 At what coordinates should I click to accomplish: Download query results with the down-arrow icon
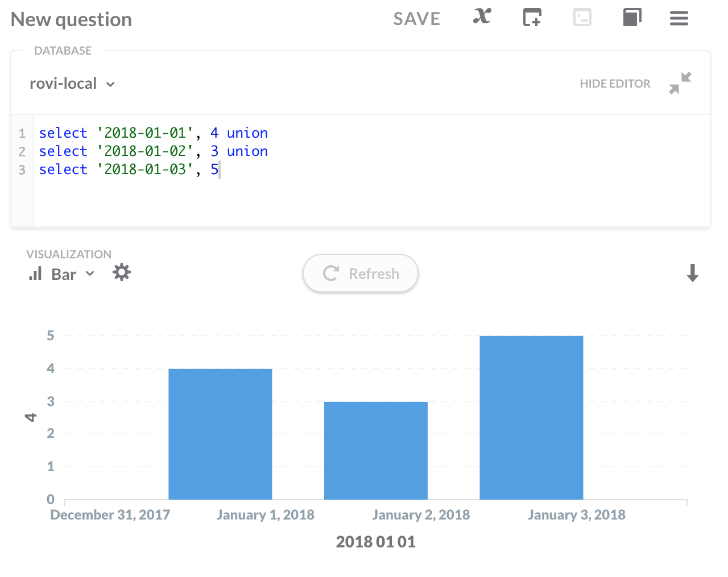pos(692,273)
